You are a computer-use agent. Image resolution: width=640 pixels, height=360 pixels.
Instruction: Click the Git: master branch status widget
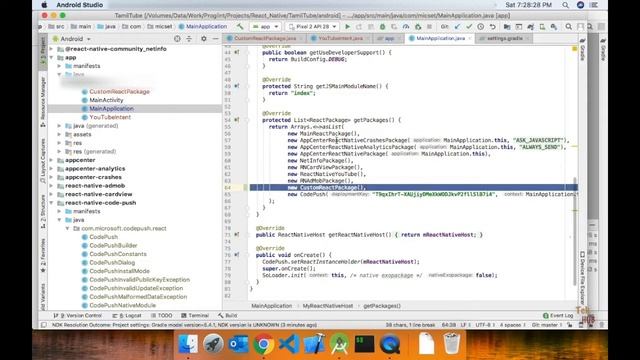coord(547,325)
